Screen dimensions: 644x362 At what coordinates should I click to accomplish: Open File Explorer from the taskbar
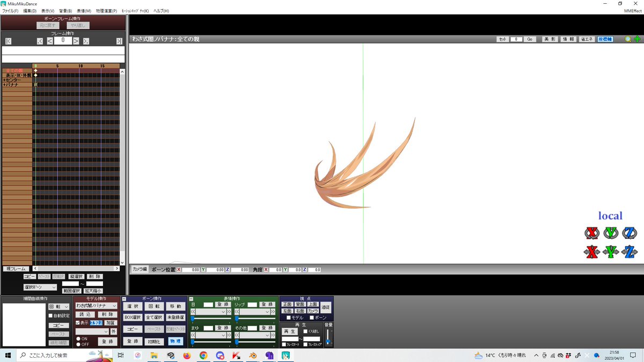coord(154,355)
